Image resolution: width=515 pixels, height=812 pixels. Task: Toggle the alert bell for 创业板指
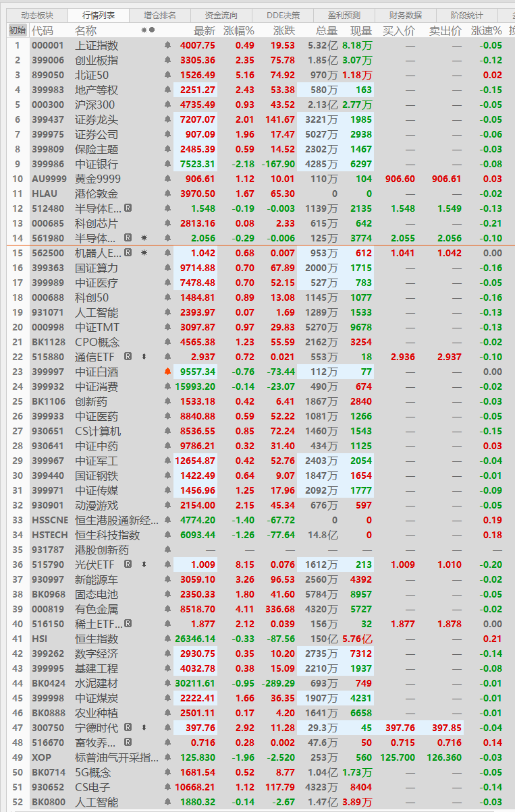click(x=167, y=60)
